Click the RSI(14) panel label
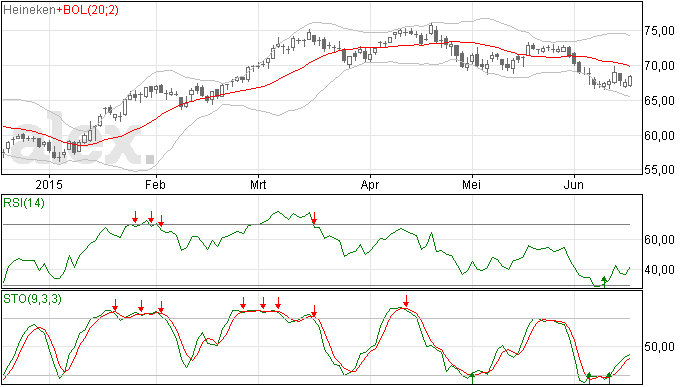This screenshot has height=387, width=690. point(24,203)
